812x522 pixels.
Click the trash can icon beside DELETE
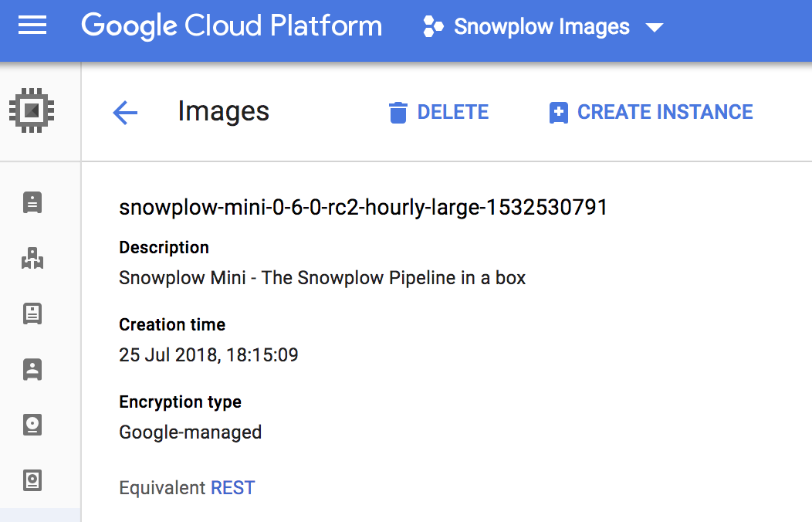point(398,113)
